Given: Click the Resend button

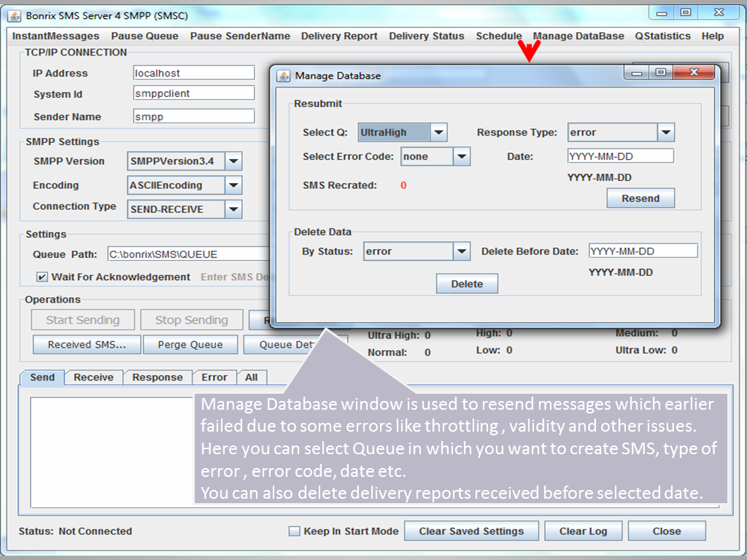Looking at the screenshot, I should [x=640, y=198].
